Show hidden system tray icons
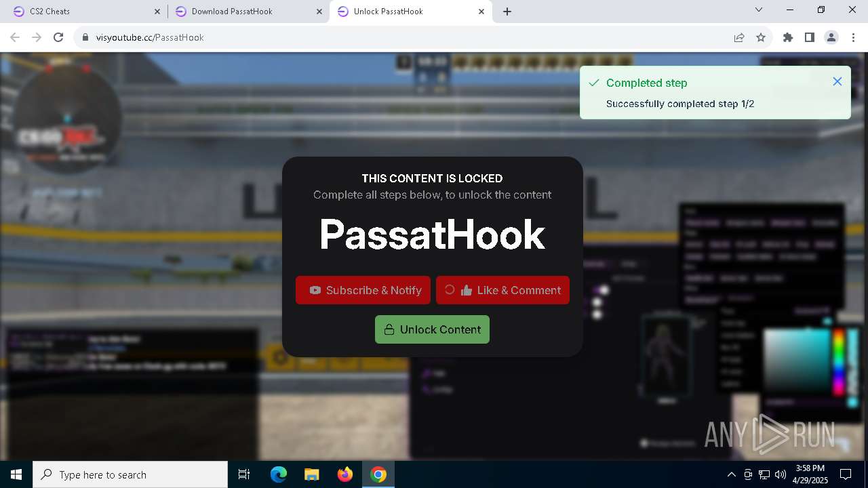Viewport: 868px width, 488px height. pos(731,474)
